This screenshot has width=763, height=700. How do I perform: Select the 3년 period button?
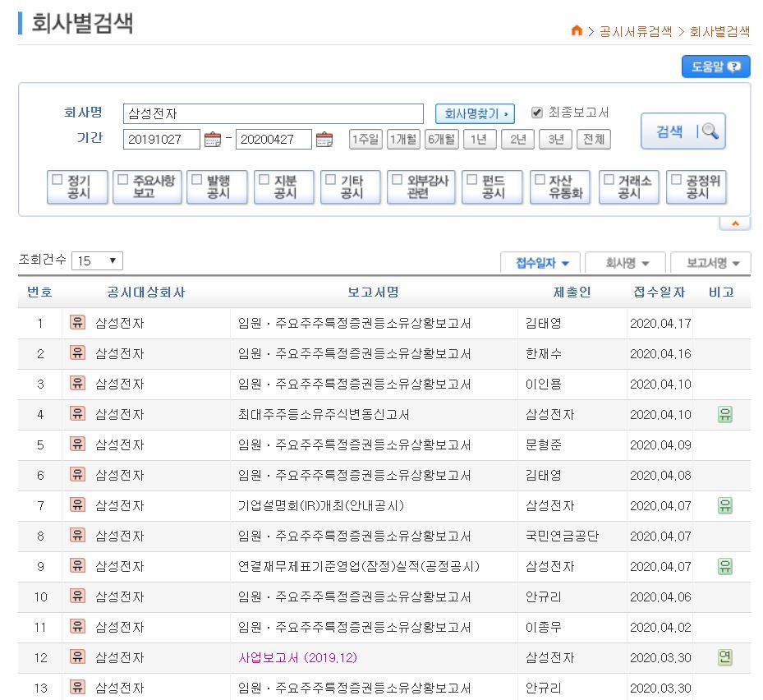[x=556, y=139]
